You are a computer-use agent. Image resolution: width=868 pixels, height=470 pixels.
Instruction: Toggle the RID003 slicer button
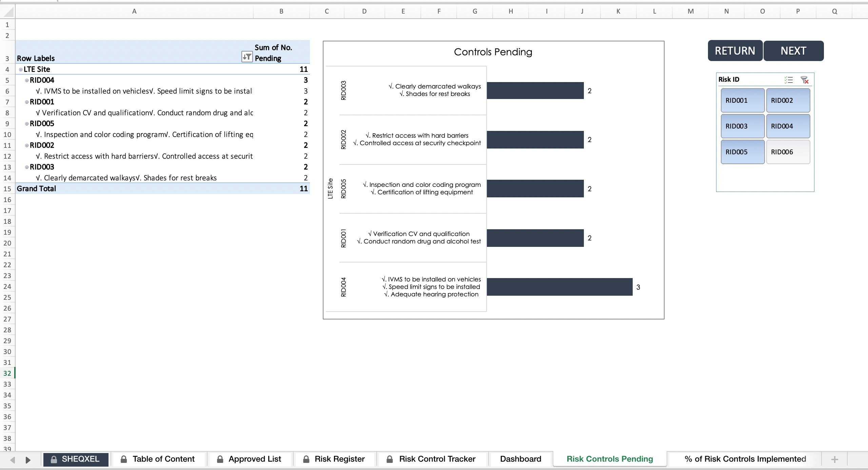[742, 126]
